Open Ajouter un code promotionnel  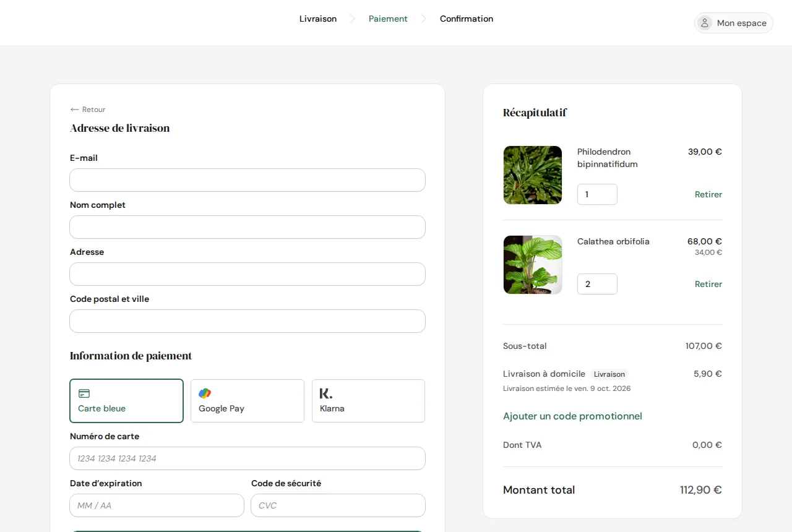coord(572,416)
